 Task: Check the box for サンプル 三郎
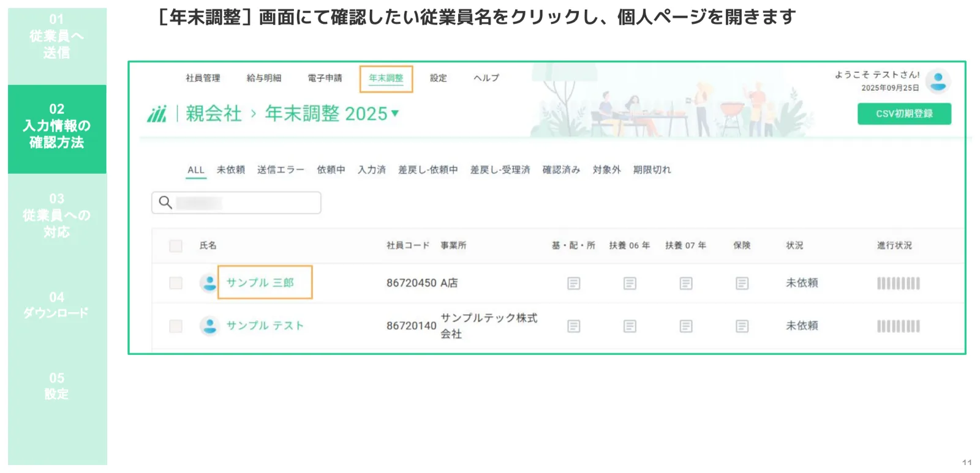176,283
